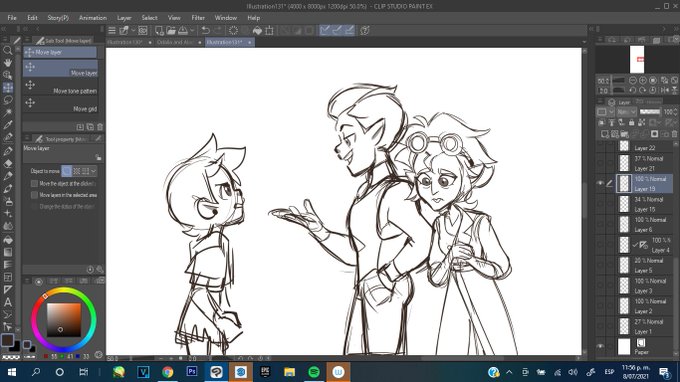Open the Layer menu

(124, 18)
